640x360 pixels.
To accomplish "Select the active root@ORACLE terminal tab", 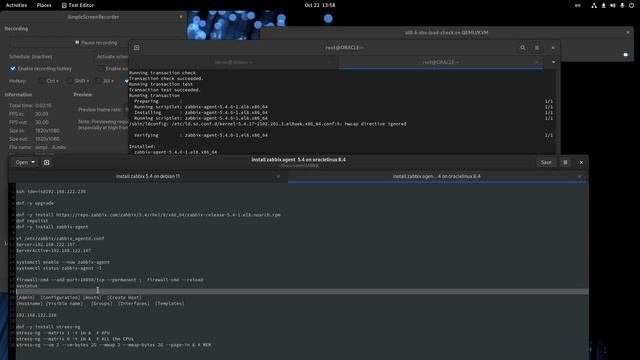I will [440, 62].
